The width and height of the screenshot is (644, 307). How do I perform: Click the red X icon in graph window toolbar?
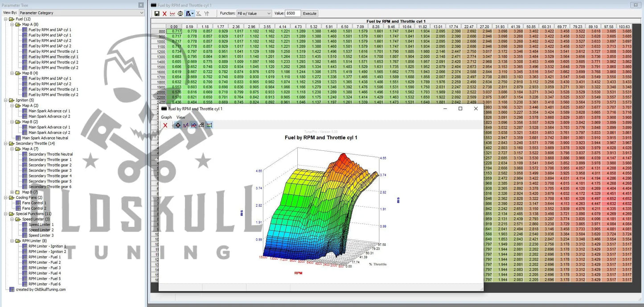165,125
